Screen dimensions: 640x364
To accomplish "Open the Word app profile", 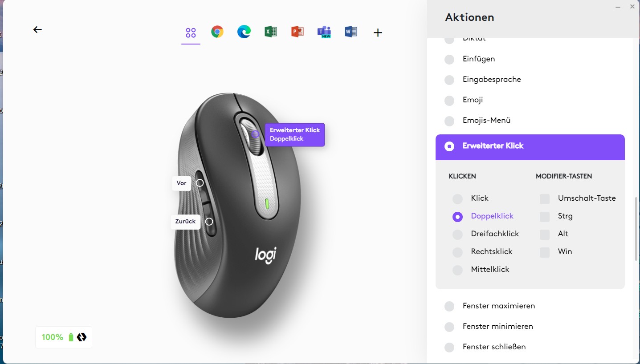I will point(351,32).
